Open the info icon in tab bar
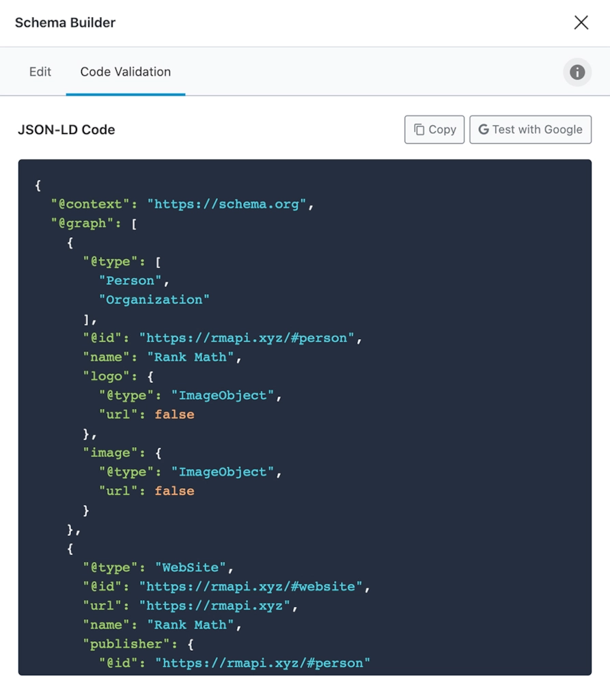Image resolution: width=610 pixels, height=700 pixels. coord(577,72)
